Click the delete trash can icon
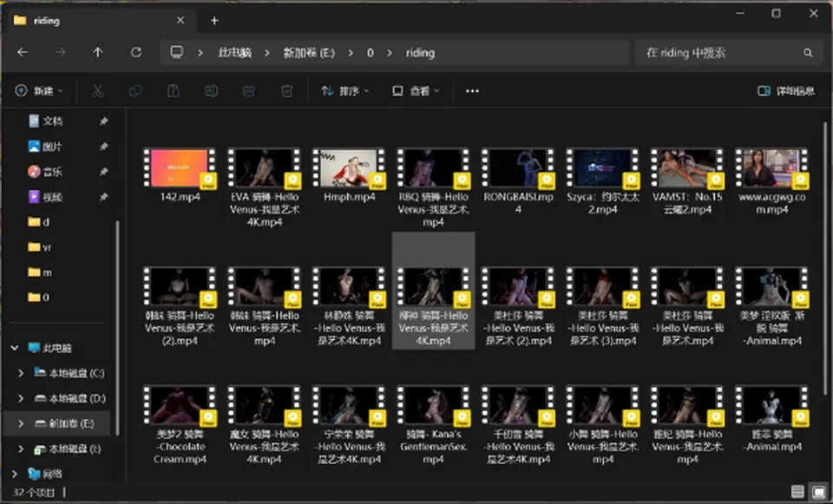Screen dimensions: 833x504 pos(287,91)
